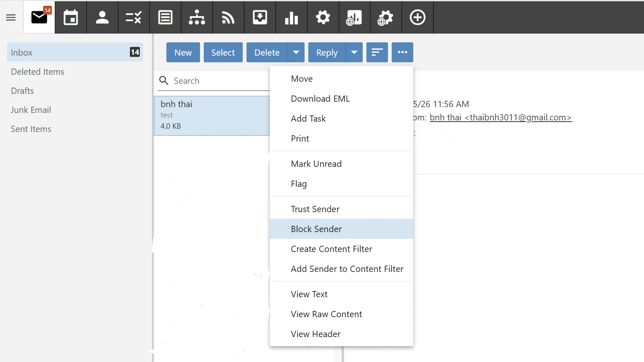This screenshot has height=362, width=644.
Task: Select the bnh thai test message
Action: coord(212,116)
